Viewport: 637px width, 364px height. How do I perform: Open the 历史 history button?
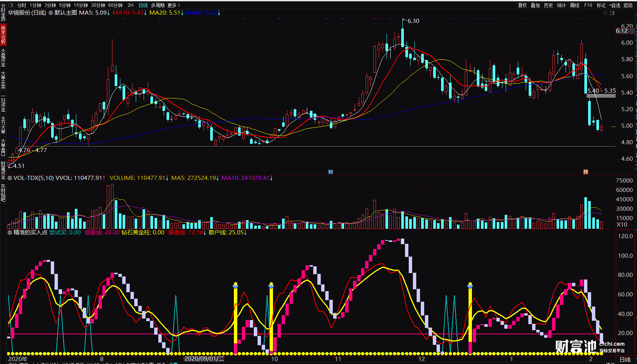point(549,5)
